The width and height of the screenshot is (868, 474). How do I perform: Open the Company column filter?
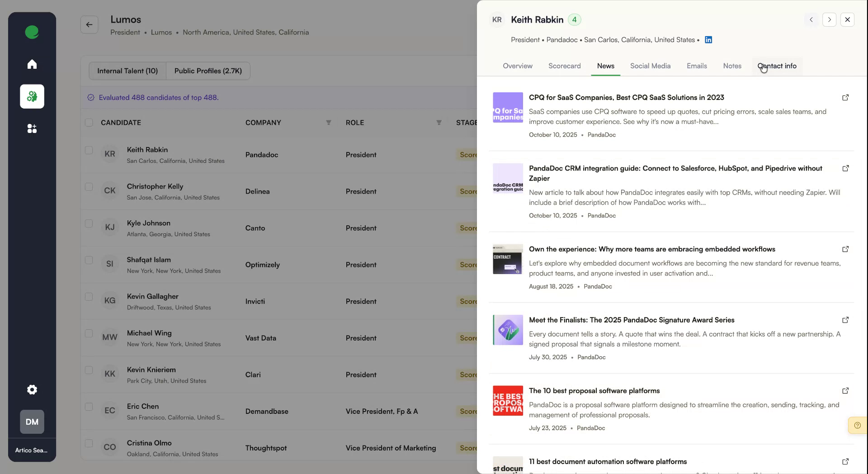(329, 123)
